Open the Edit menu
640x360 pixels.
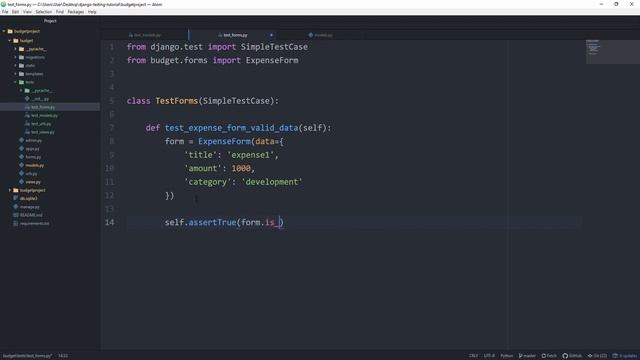(15, 12)
